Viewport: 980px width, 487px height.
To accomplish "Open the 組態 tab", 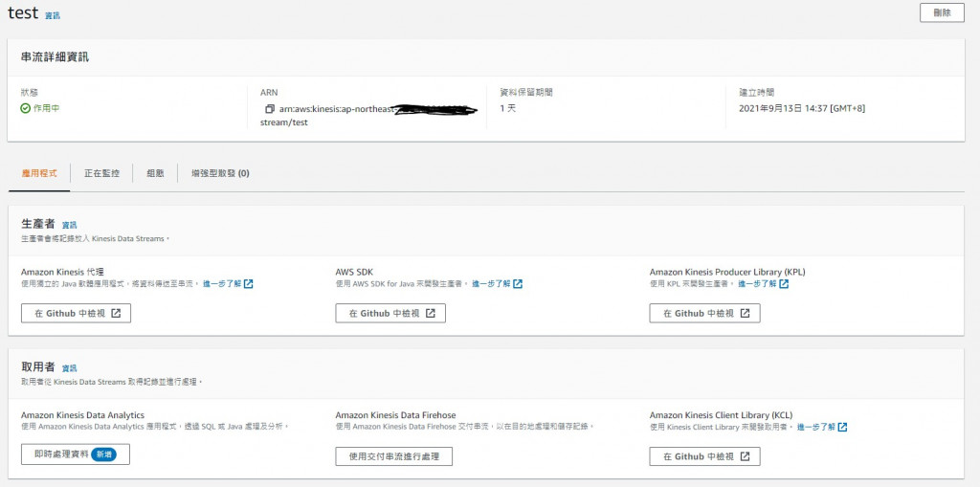I will coord(156,173).
